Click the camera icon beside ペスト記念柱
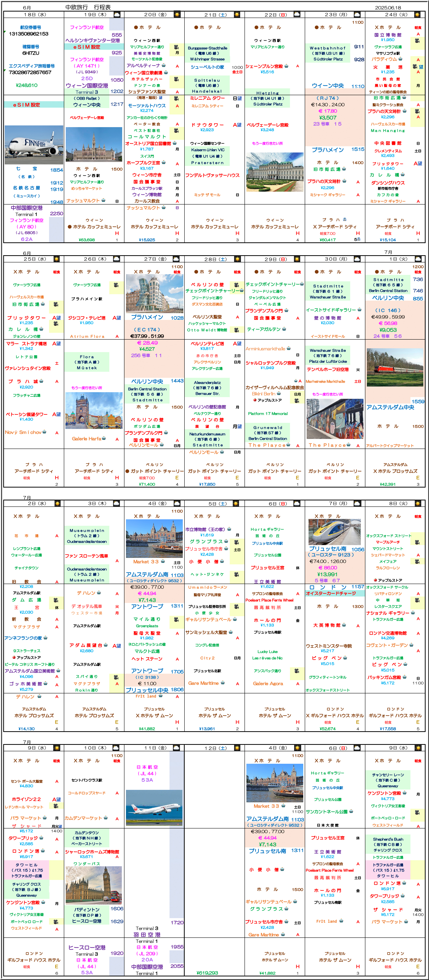The image size is (429, 980). [176, 131]
